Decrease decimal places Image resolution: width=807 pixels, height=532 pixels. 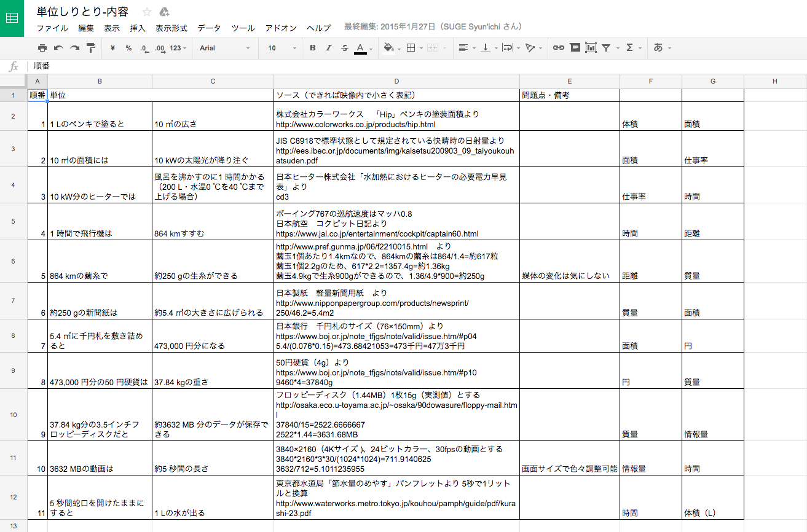tap(144, 48)
